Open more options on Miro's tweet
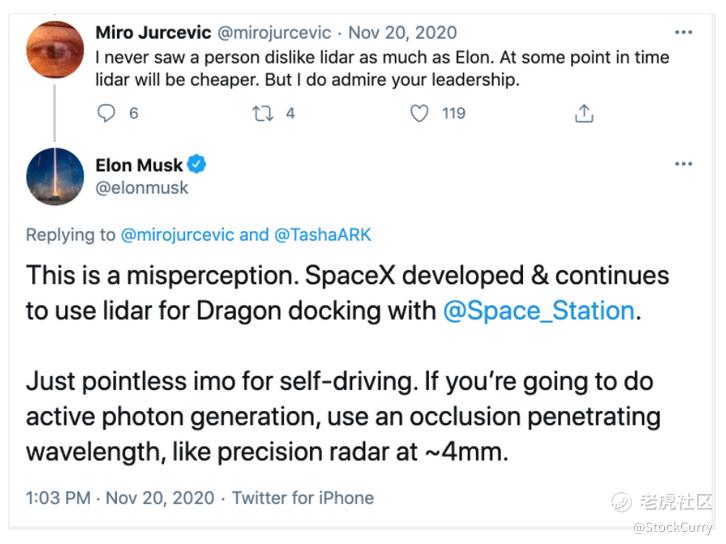This screenshot has width=726, height=544. 683,34
